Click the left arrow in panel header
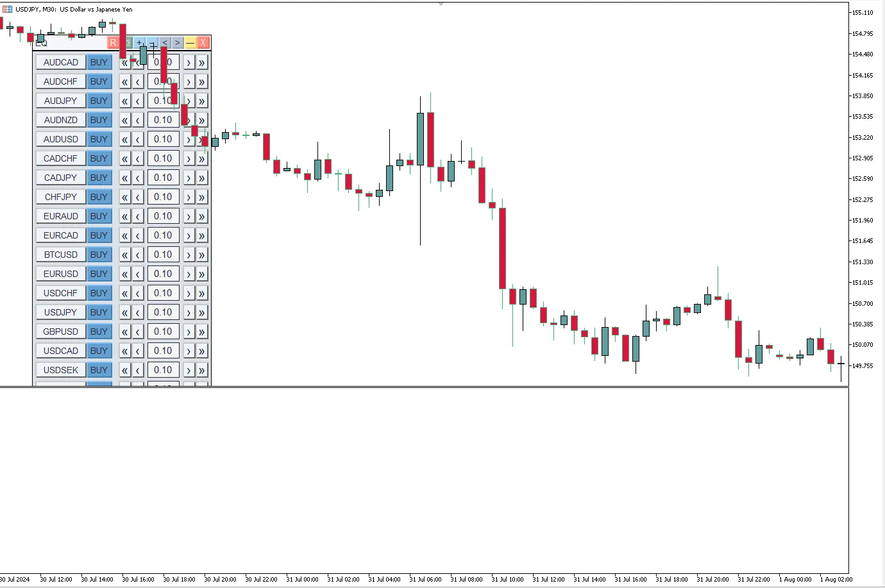Image resolution: width=885 pixels, height=588 pixels. (165, 42)
